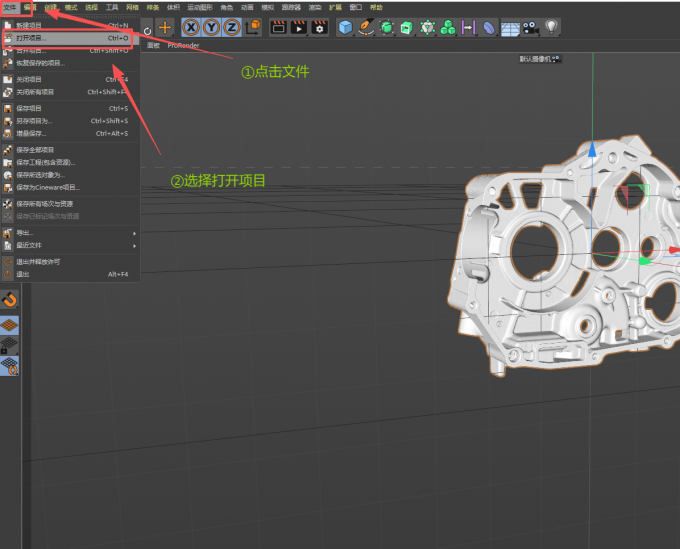Choose 保存工程(包含资源)... menu entry
Image resolution: width=680 pixels, height=549 pixels.
70,163
